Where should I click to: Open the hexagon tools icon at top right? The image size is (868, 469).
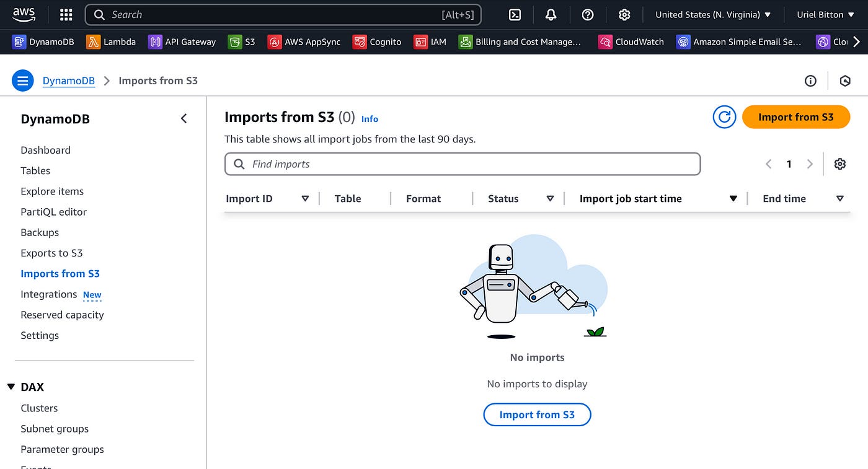coord(845,81)
